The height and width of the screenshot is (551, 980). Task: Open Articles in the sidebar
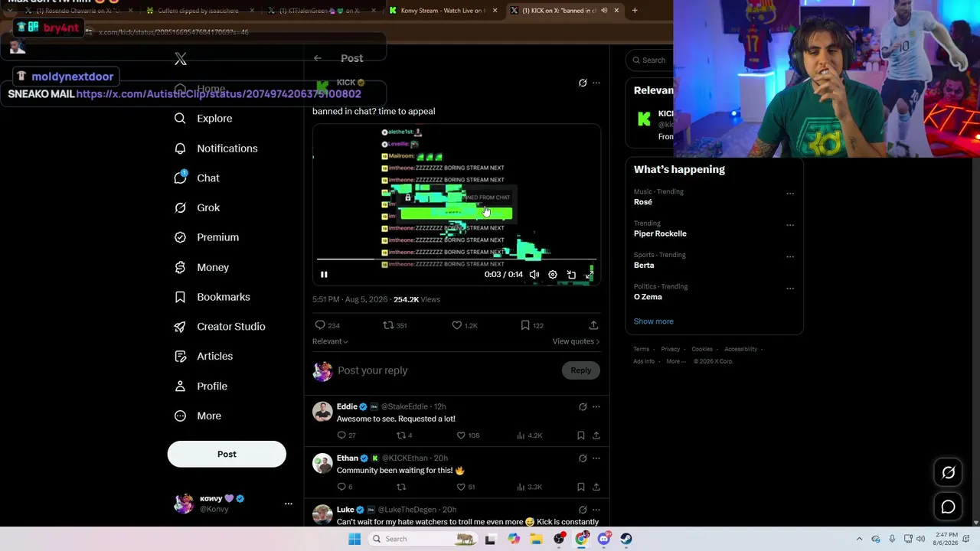point(203,356)
